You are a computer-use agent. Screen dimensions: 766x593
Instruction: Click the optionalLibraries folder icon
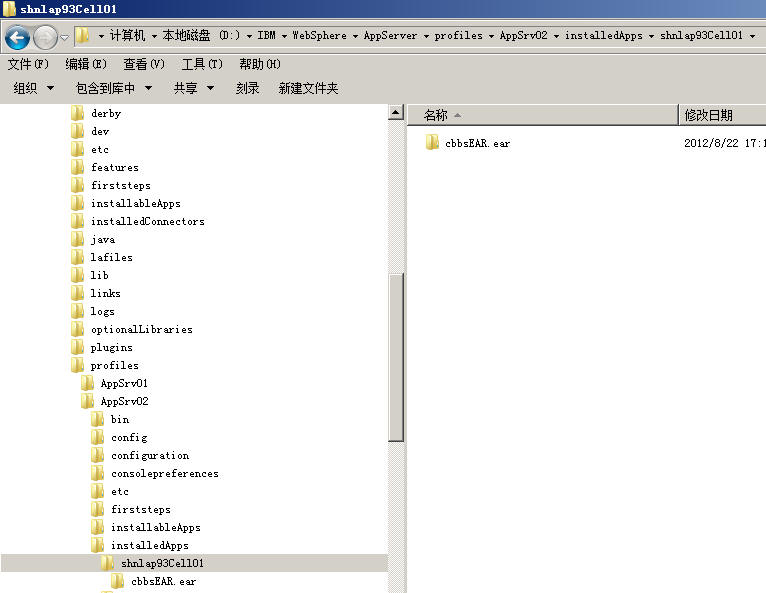[x=77, y=329]
